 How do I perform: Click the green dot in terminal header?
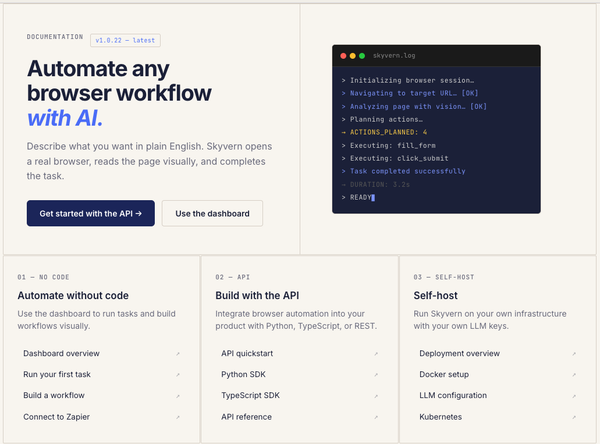[363, 56]
